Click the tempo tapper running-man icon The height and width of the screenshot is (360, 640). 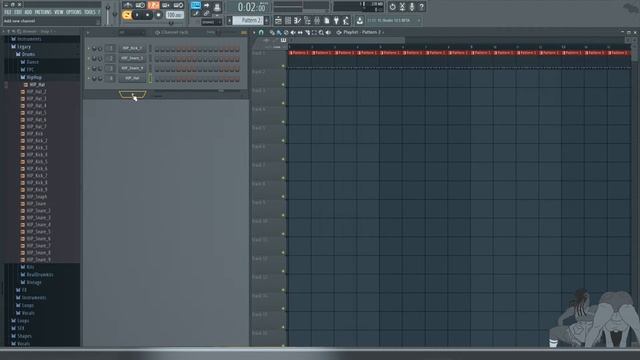pyautogui.click(x=346, y=20)
